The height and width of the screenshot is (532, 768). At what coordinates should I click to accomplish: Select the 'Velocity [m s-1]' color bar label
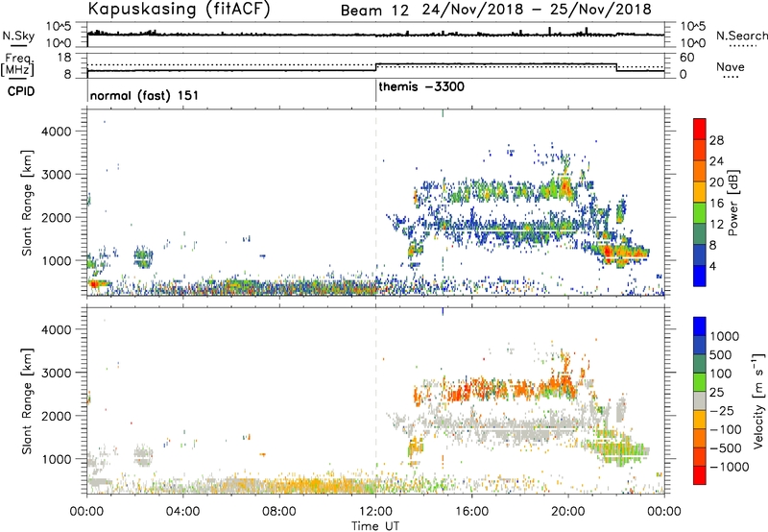click(757, 400)
